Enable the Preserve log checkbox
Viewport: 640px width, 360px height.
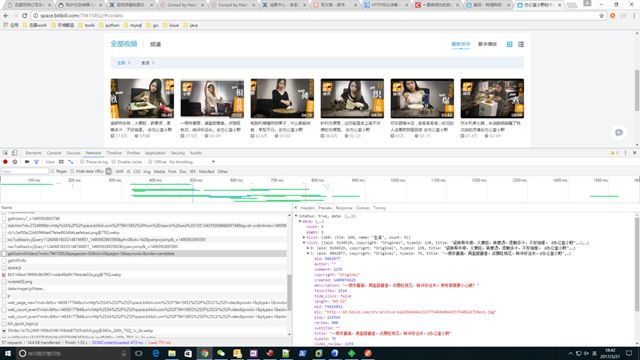(82, 162)
